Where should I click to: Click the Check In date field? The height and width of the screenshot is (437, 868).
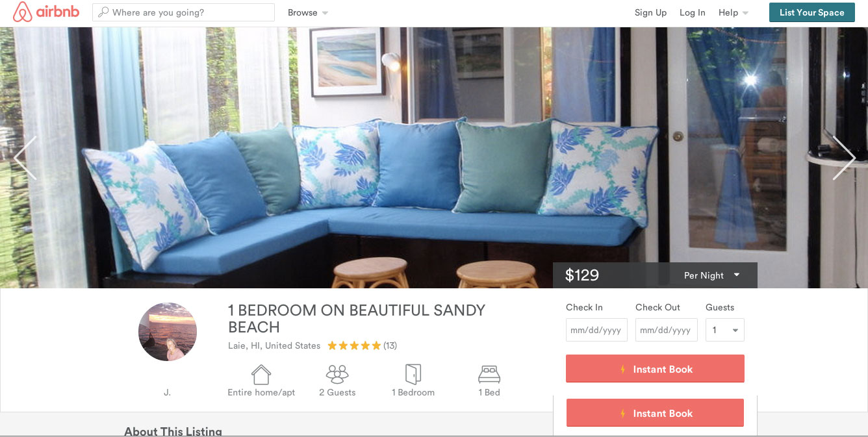(596, 330)
